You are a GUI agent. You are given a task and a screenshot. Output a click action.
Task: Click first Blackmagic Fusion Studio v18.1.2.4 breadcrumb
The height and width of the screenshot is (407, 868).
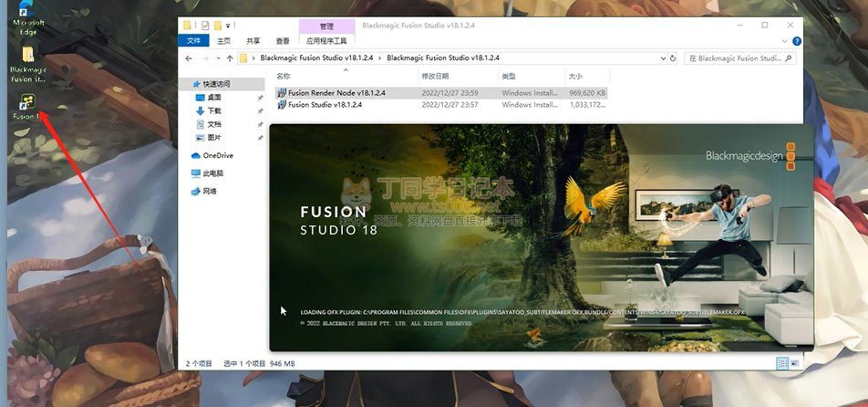pyautogui.click(x=316, y=57)
